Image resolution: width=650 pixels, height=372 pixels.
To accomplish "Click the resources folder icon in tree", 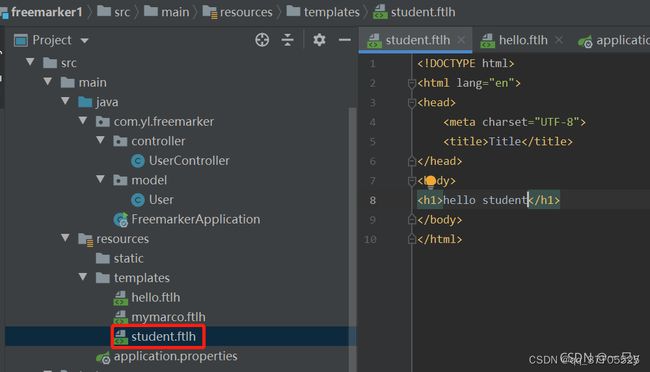I will 86,239.
